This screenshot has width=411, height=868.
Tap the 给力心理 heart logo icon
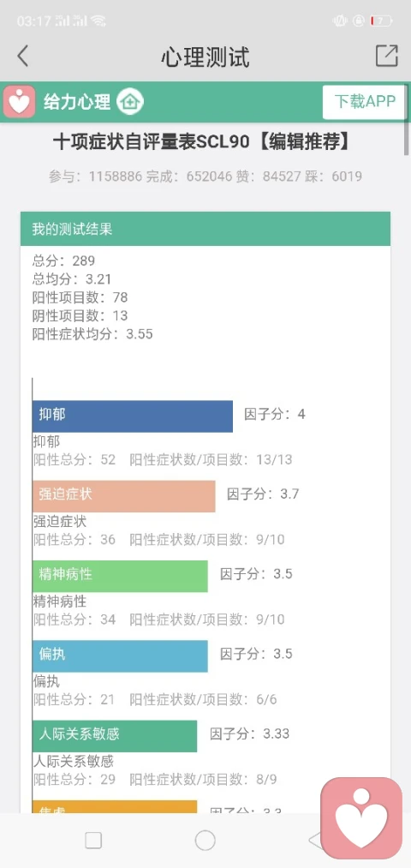pos(20,102)
